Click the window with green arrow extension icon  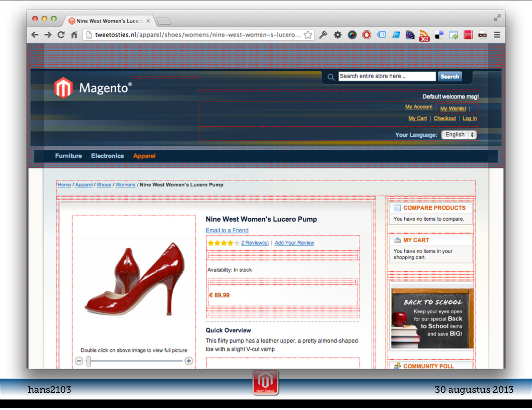(x=454, y=35)
